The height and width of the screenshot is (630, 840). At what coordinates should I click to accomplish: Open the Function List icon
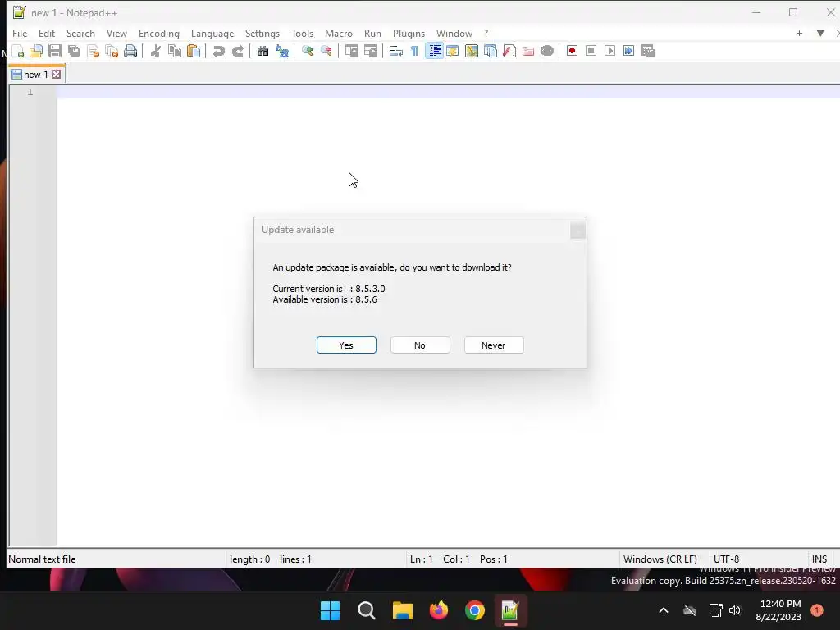pyautogui.click(x=509, y=51)
